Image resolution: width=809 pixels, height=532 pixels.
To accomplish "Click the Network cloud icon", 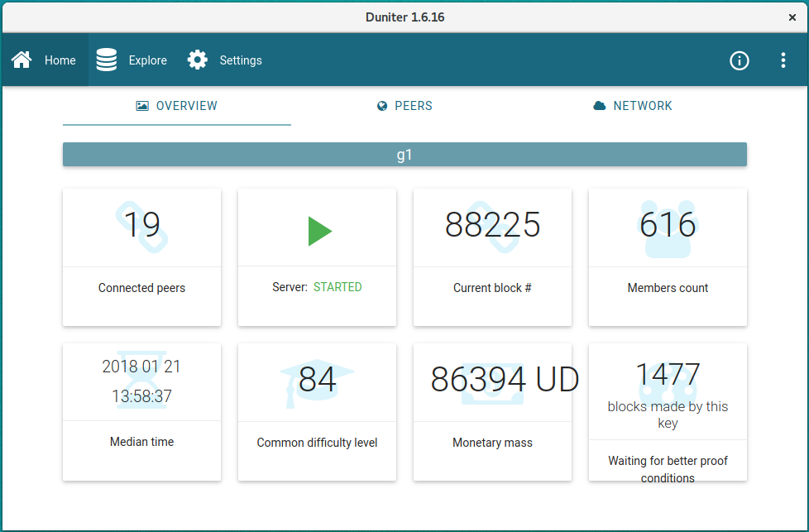I will point(600,106).
